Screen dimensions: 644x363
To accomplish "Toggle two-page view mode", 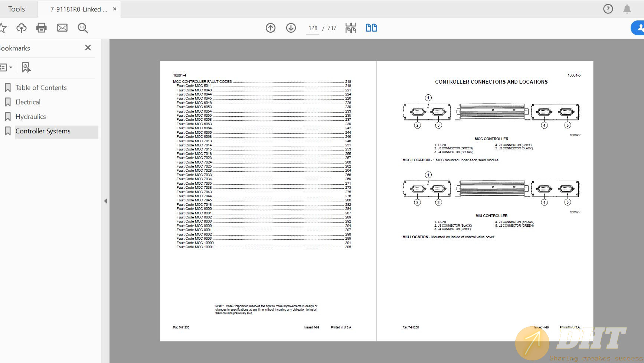I will point(371,28).
